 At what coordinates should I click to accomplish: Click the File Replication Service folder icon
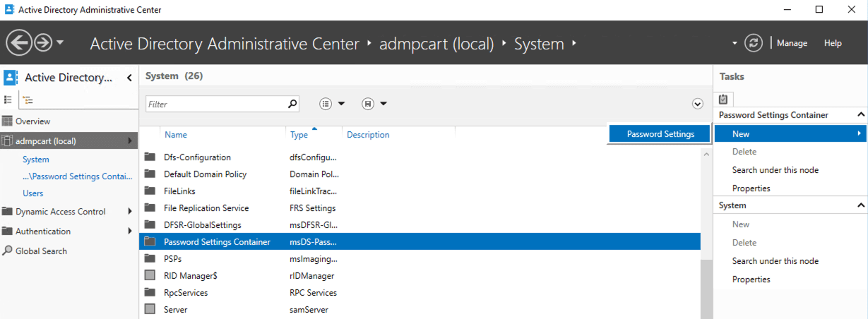coord(150,208)
